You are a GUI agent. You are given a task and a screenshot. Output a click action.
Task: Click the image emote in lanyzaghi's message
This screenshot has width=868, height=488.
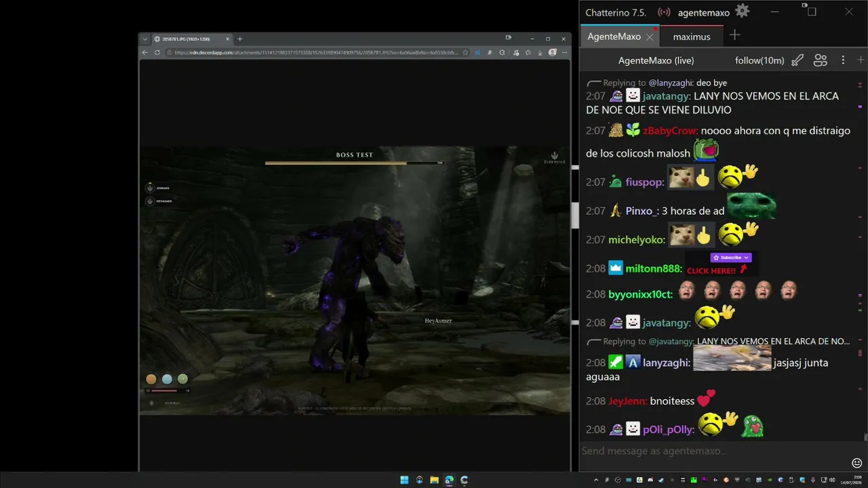tap(732, 358)
